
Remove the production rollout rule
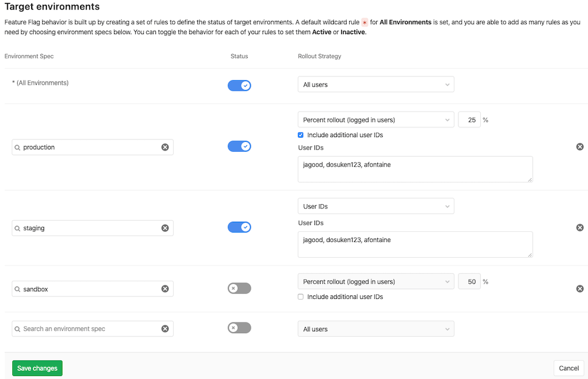coord(580,147)
